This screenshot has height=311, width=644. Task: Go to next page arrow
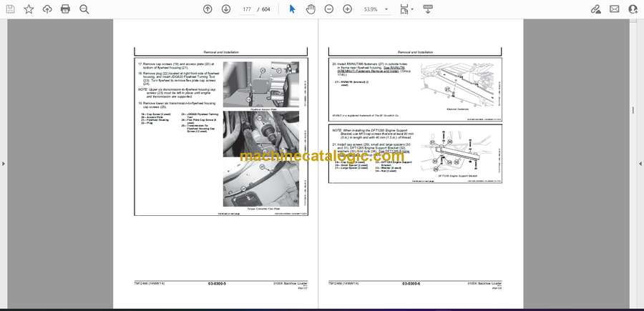click(x=226, y=9)
